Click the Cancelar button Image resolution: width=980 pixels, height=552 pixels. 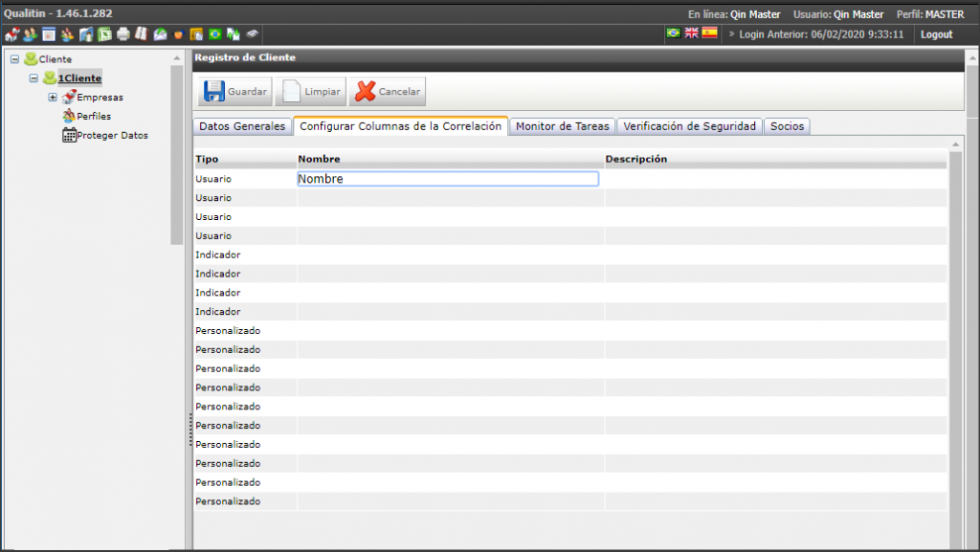click(x=387, y=91)
